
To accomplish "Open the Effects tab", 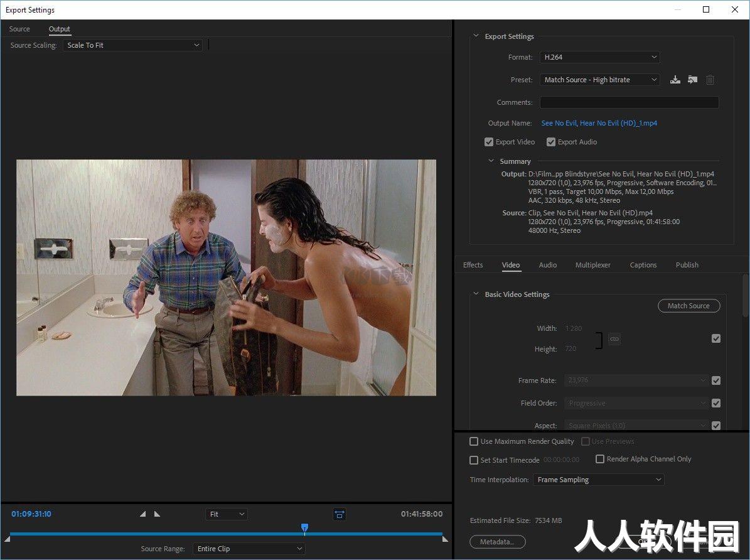I will click(473, 265).
